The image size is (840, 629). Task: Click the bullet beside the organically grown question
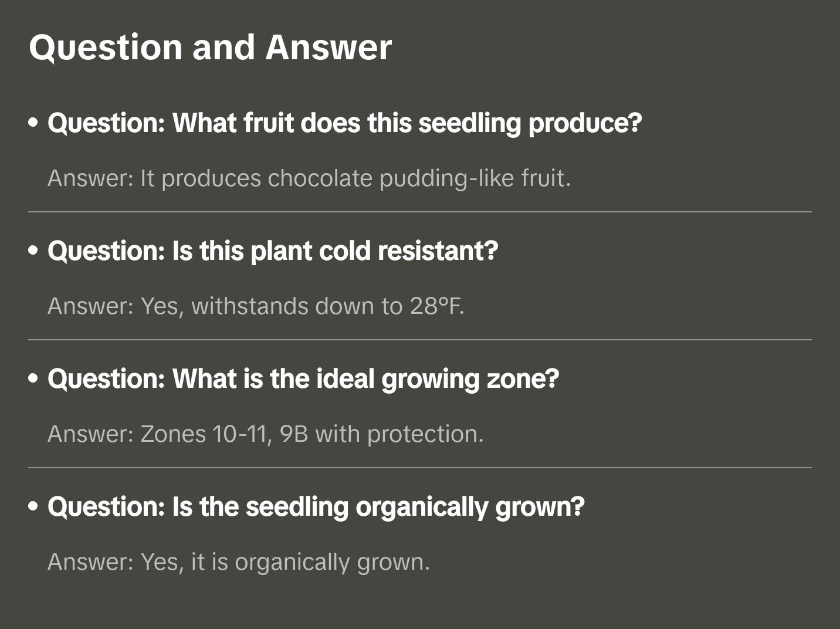(33, 506)
